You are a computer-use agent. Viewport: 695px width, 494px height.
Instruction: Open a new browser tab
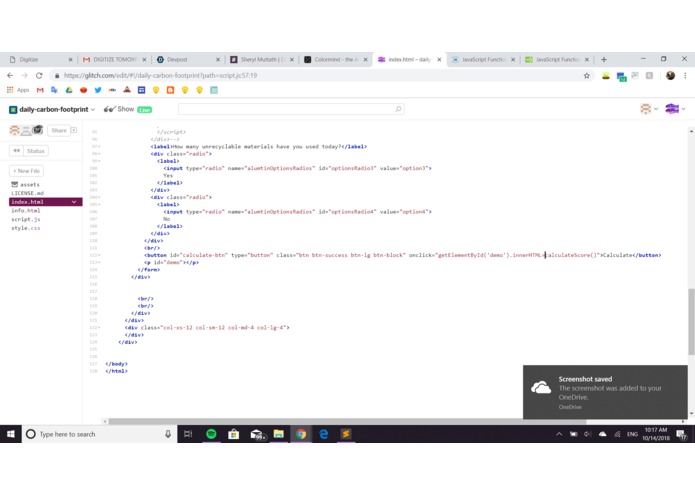604,59
